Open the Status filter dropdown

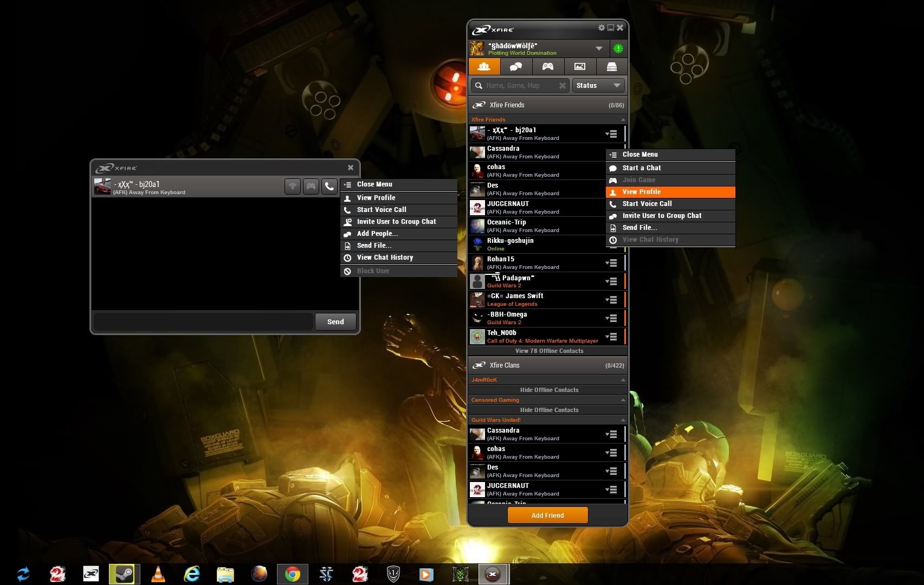pos(598,86)
